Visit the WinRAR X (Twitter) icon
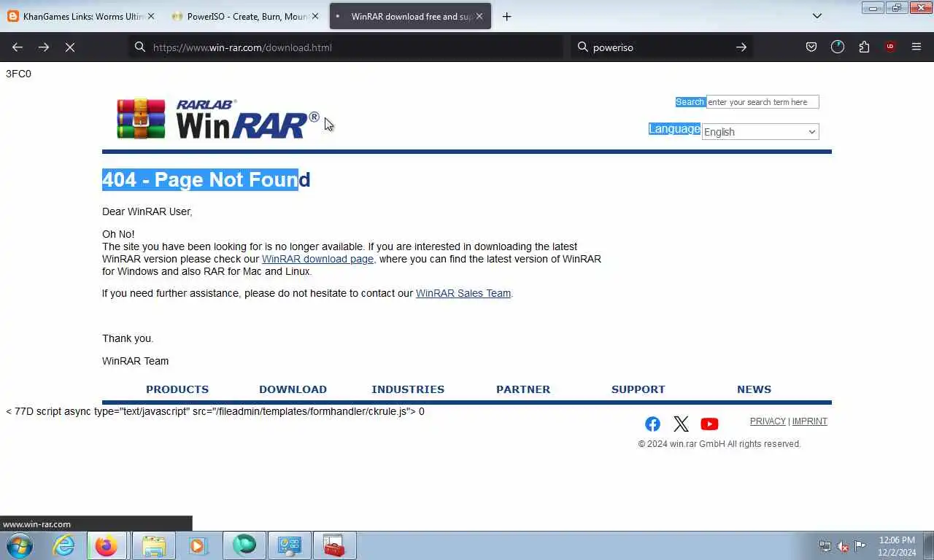The height and width of the screenshot is (560, 934). coord(681,424)
